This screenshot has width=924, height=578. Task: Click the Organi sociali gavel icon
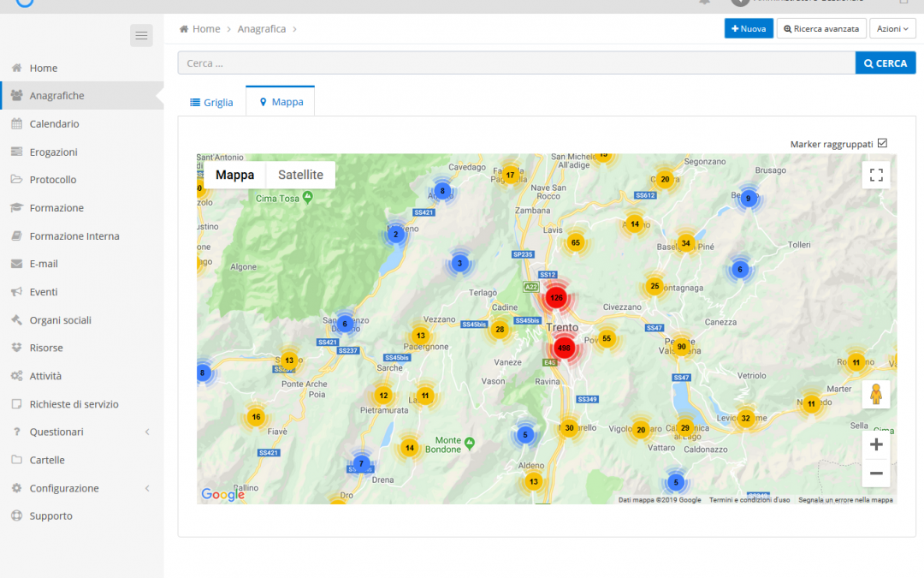(x=16, y=319)
